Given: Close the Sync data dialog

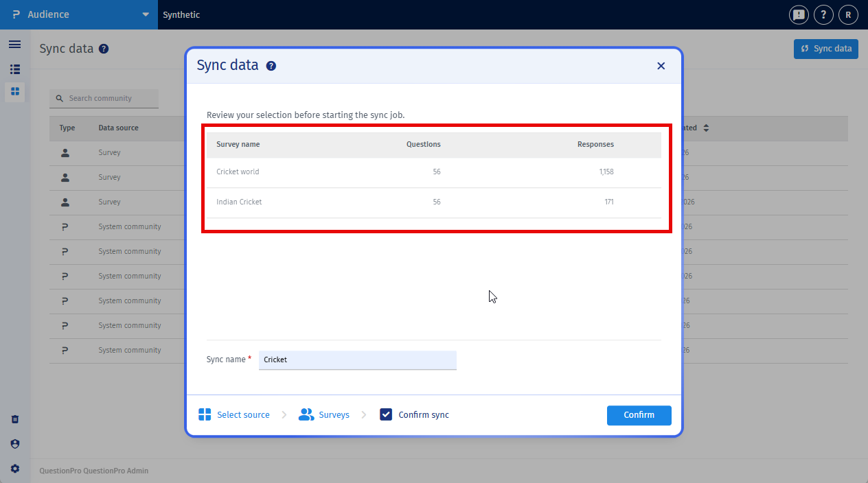Looking at the screenshot, I should (661, 66).
